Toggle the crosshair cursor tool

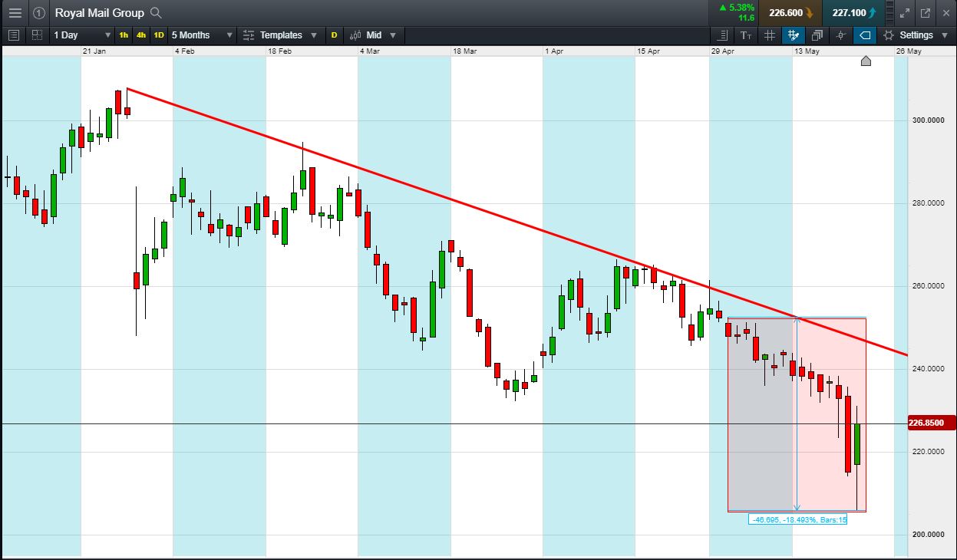click(841, 35)
